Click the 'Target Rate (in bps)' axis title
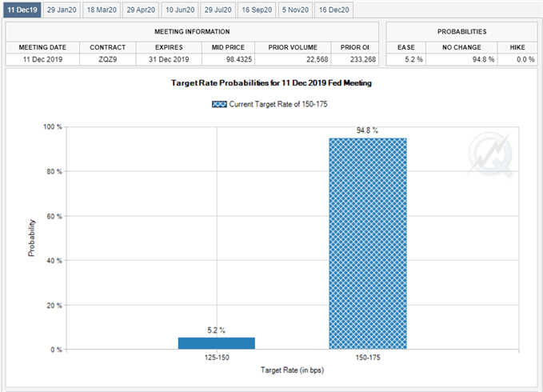 click(292, 370)
